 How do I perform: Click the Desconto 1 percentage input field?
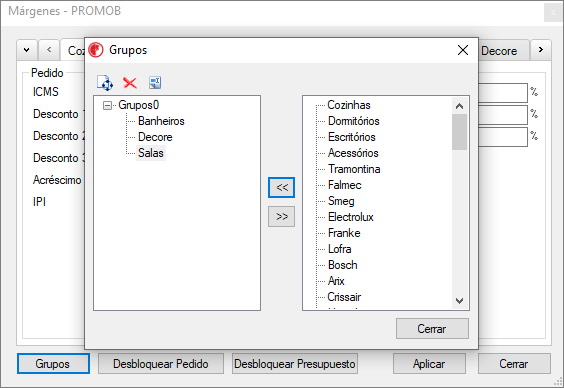pyautogui.click(x=502, y=115)
